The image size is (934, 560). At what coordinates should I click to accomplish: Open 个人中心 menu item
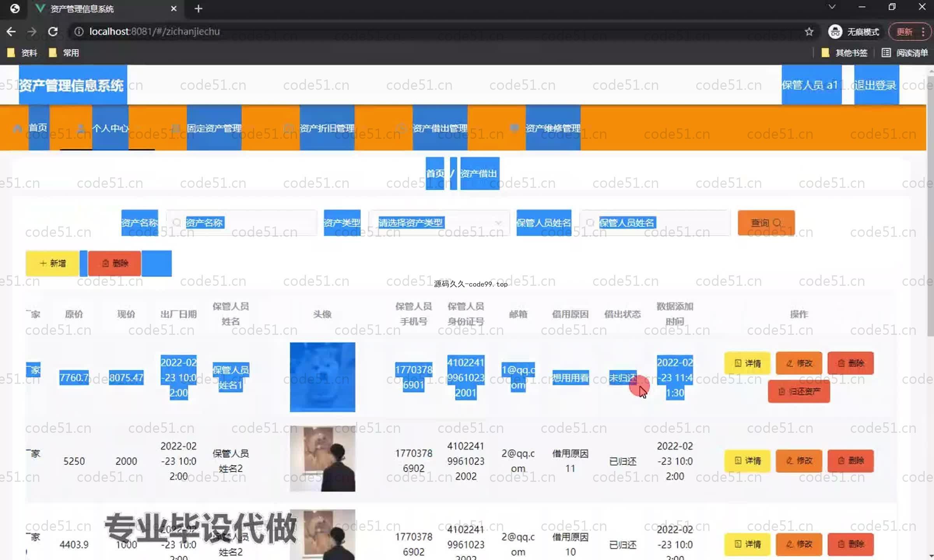point(110,128)
